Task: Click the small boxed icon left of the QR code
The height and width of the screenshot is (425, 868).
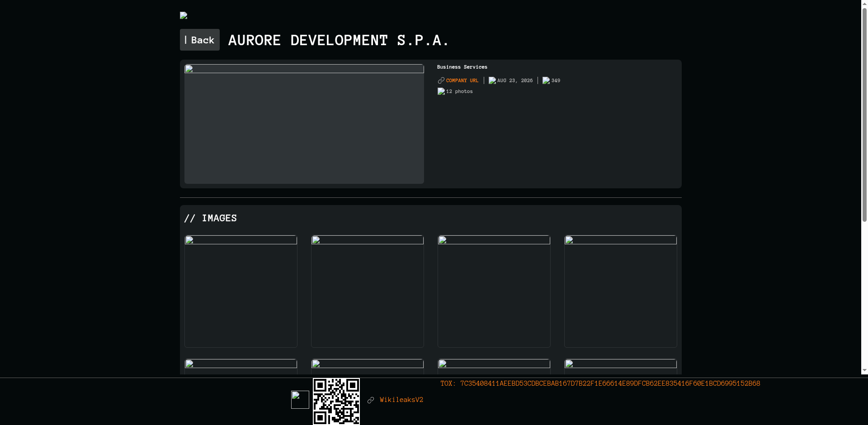Action: pyautogui.click(x=300, y=400)
